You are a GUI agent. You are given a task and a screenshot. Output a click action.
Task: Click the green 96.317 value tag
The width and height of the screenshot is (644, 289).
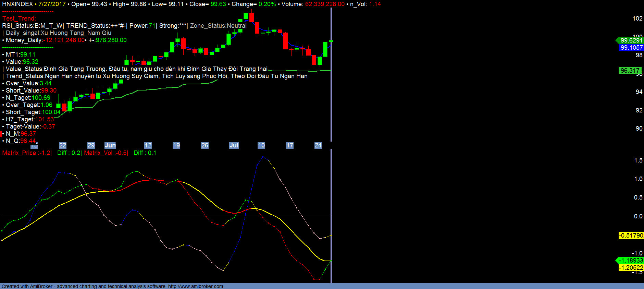630,71
